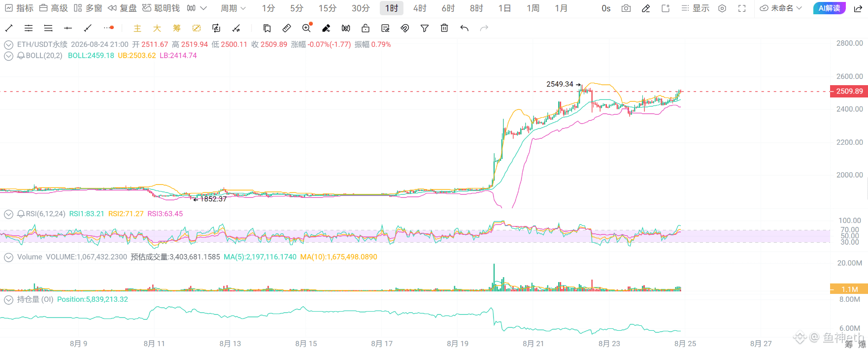Select the 8时 timeframe
This screenshot has width=868, height=350.
point(476,8)
